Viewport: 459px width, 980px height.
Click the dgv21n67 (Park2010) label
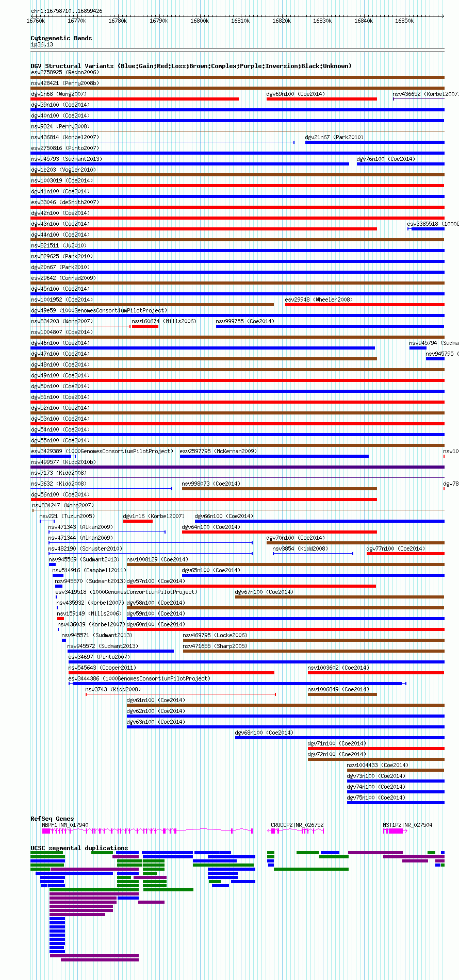coord(334,137)
